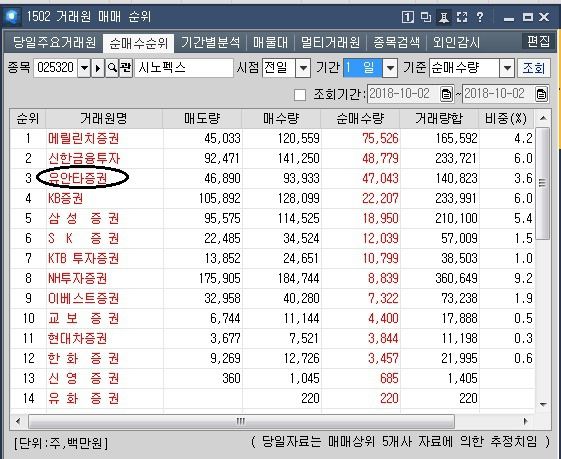This screenshot has height=459, width=561.
Task: Click the stock code field 025320
Action: pyautogui.click(x=55, y=68)
